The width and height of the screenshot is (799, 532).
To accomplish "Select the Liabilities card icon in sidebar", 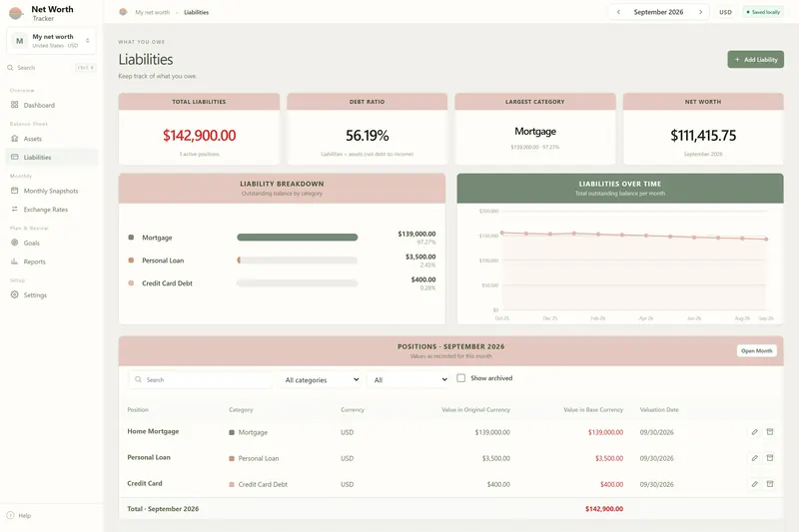I will [14, 157].
